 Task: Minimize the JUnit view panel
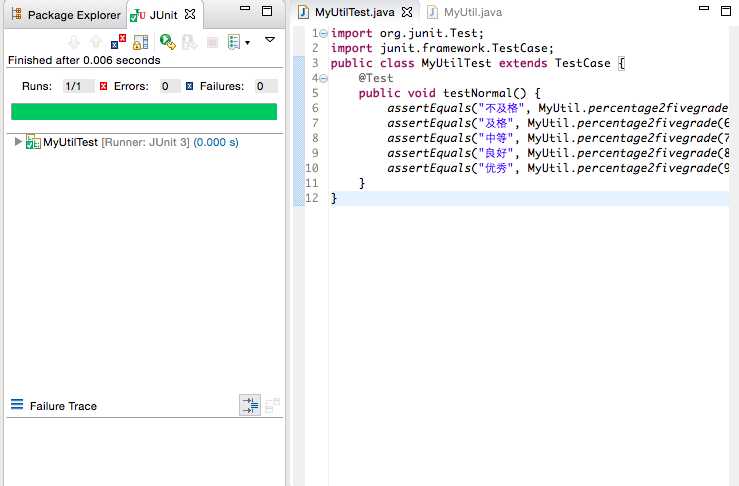pyautogui.click(x=245, y=8)
